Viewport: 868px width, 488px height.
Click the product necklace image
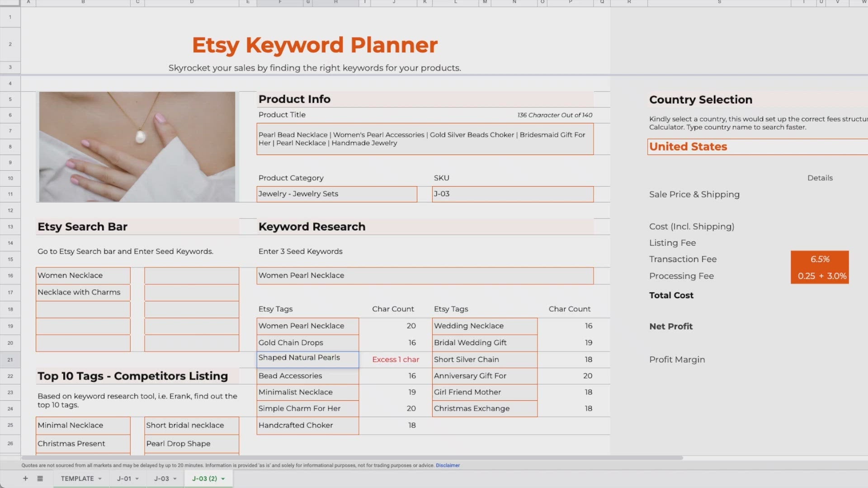click(137, 147)
